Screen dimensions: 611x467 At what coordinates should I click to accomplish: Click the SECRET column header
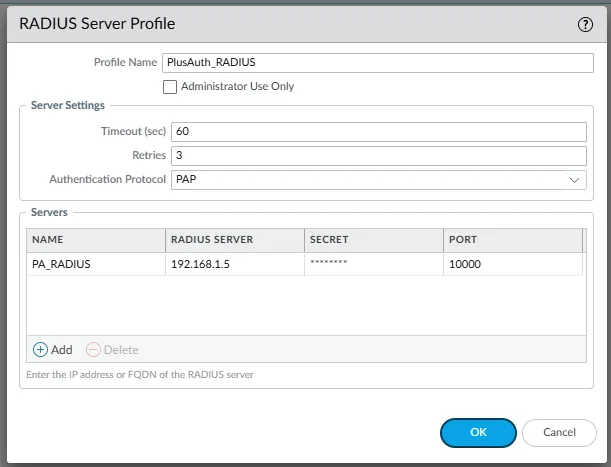373,240
